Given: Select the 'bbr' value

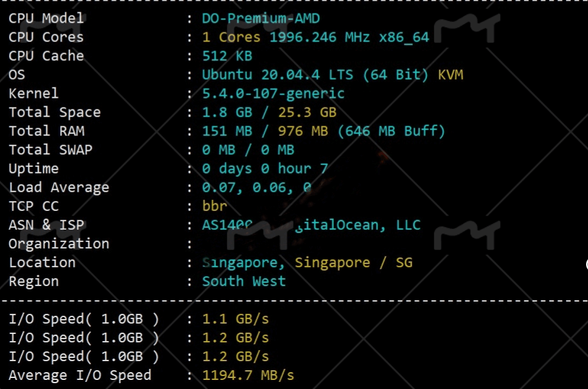Looking at the screenshot, I should 215,206.
